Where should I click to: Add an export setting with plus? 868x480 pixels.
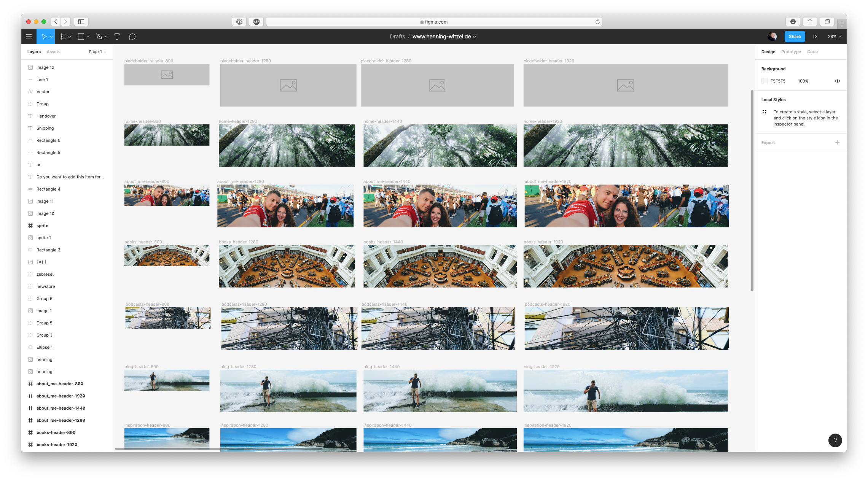tap(837, 143)
